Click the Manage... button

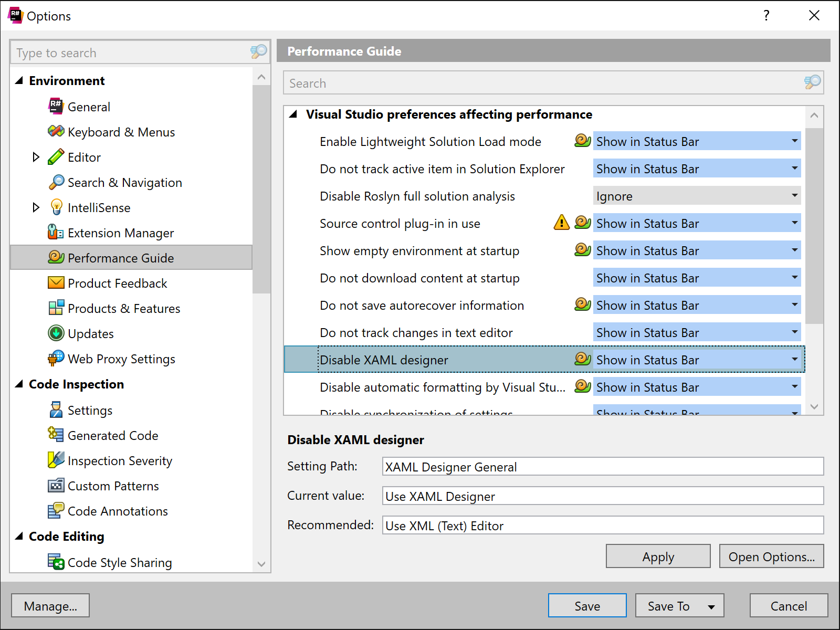[50, 605]
